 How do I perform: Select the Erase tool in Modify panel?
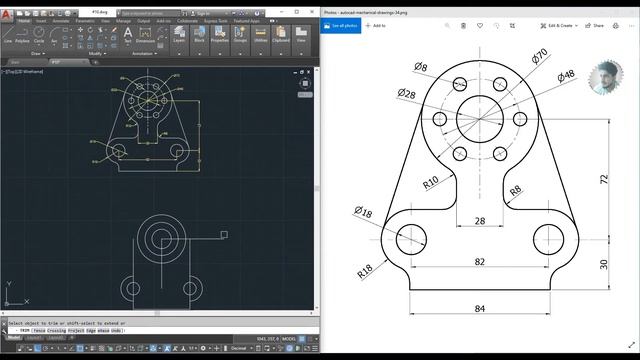(x=114, y=30)
